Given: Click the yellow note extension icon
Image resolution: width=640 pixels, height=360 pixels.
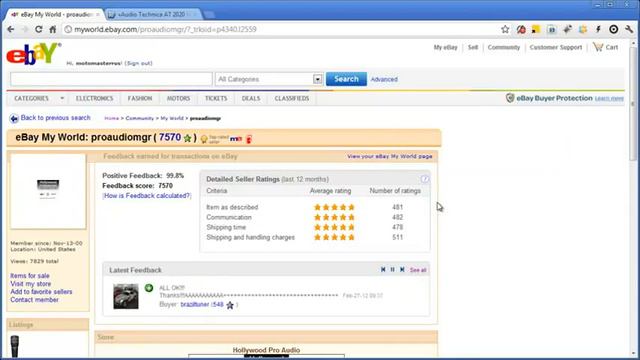Looking at the screenshot, I should pos(536,29).
